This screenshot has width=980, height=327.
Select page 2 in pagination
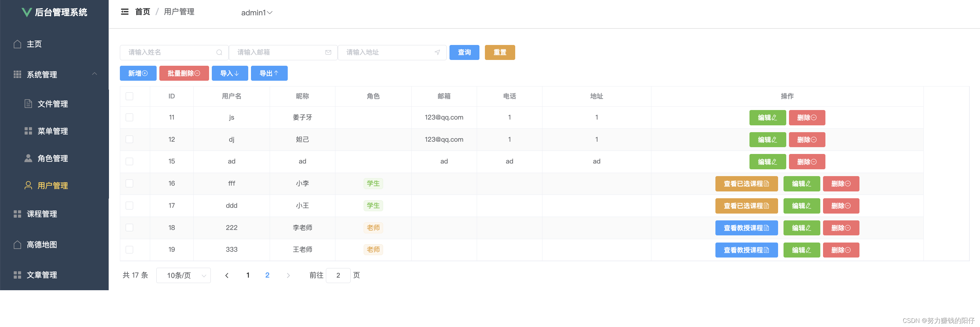pyautogui.click(x=267, y=275)
